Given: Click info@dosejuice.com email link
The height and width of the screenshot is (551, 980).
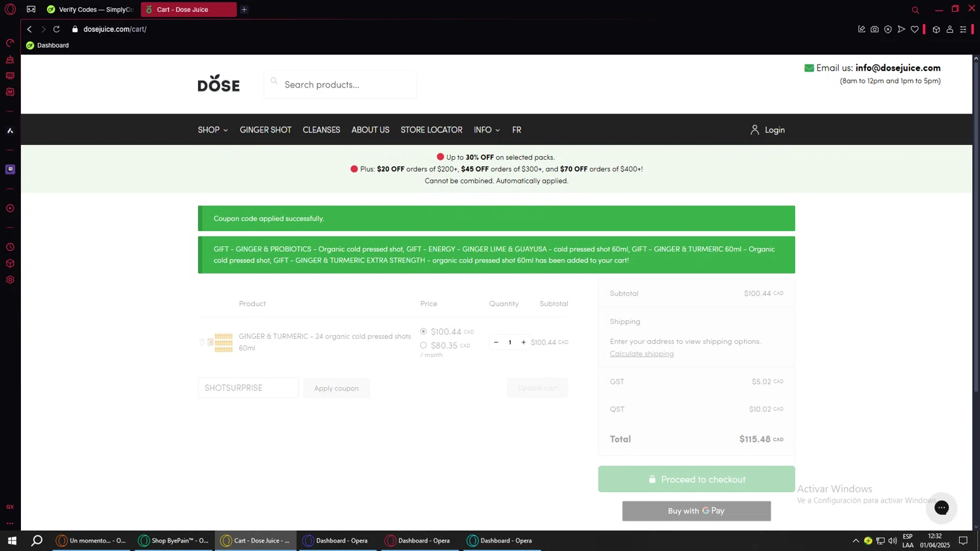Looking at the screenshot, I should point(898,68).
